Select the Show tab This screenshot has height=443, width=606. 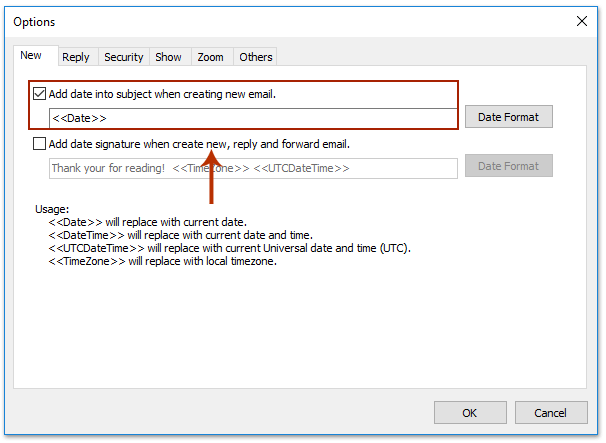pyautogui.click(x=169, y=57)
